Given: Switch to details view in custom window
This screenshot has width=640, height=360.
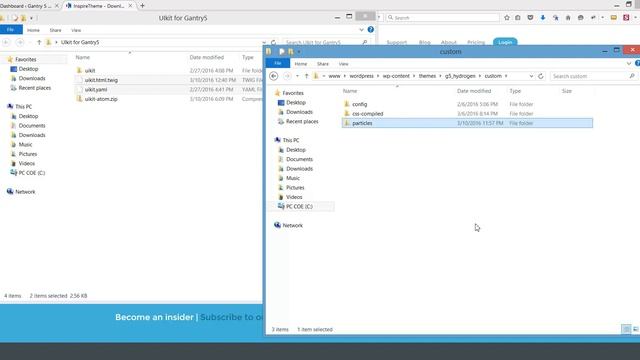Looking at the screenshot, I should [x=626, y=329].
